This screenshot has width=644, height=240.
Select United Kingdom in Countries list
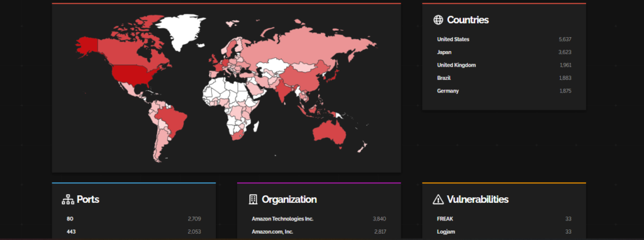click(457, 65)
